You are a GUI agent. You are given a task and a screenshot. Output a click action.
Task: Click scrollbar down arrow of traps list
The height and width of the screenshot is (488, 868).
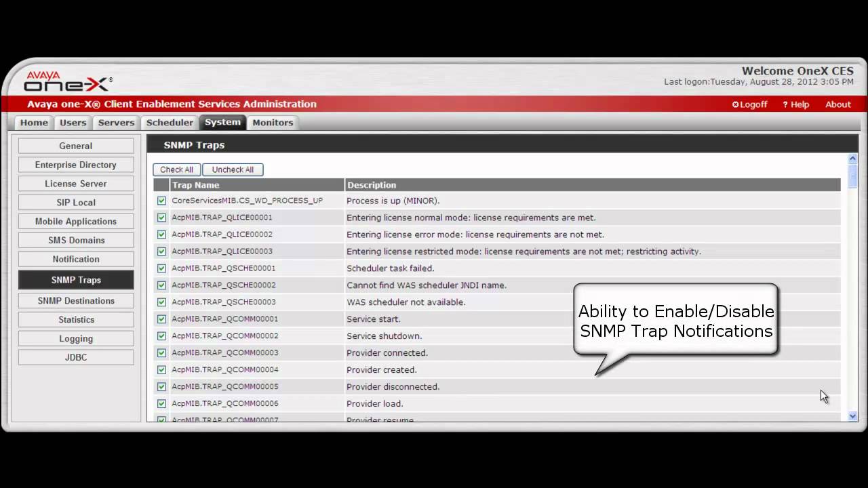tap(853, 416)
